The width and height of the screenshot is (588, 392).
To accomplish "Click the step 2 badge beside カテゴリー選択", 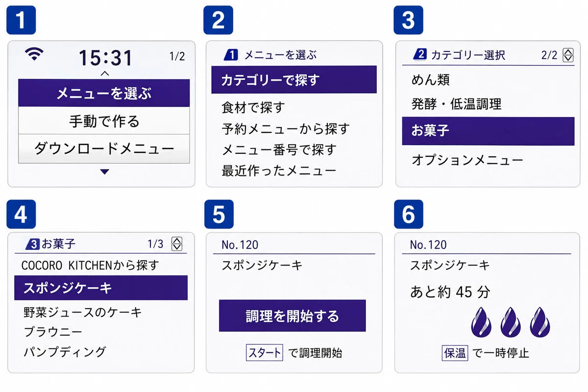I will click(420, 55).
